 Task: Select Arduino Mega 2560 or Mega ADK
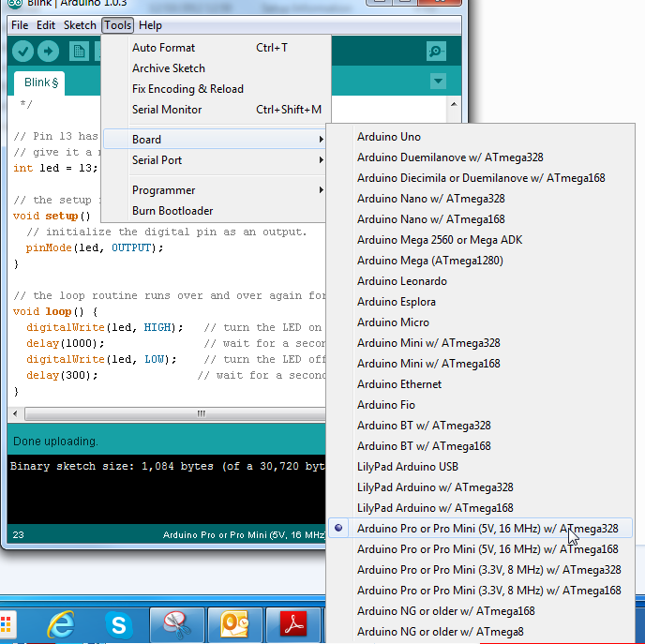480,240
